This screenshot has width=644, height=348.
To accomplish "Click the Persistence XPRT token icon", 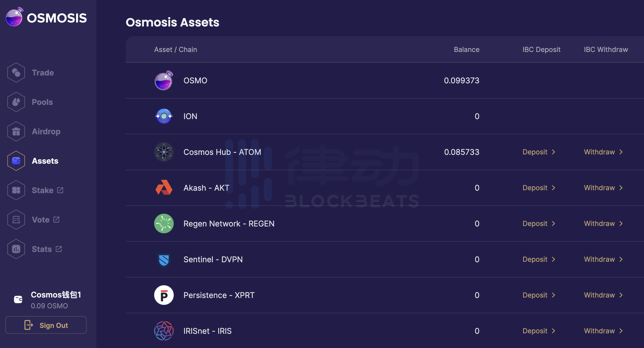I will coord(164,295).
